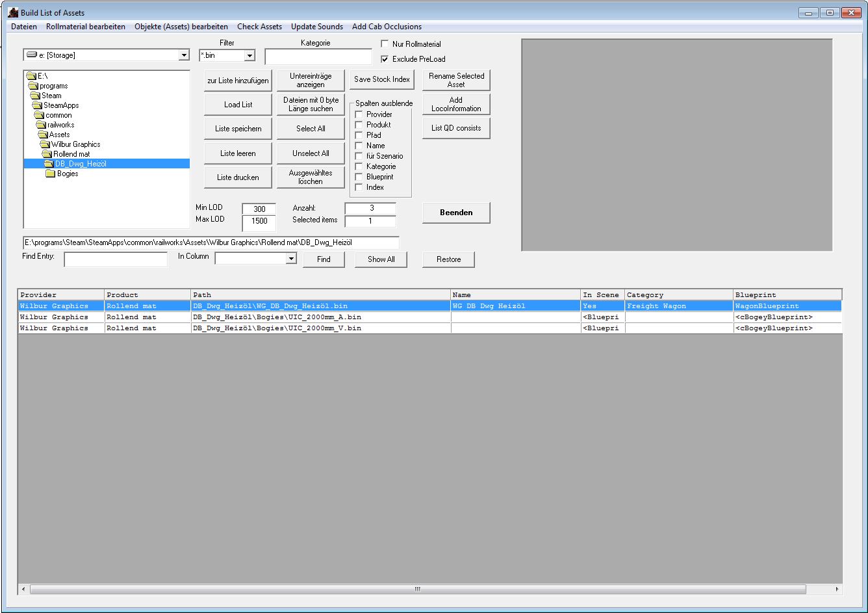Viewport: 868px width, 613px height.
Task: Click Dateien mit 0 byte Länge suchen
Action: (x=311, y=105)
